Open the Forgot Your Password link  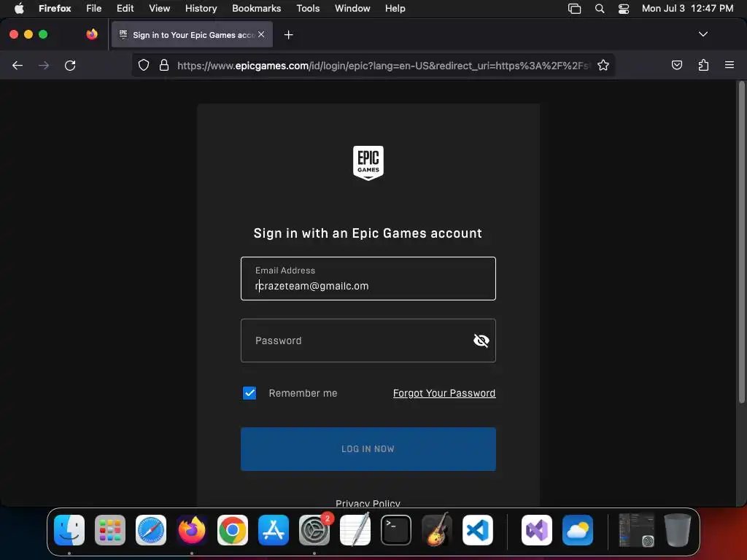pos(444,393)
